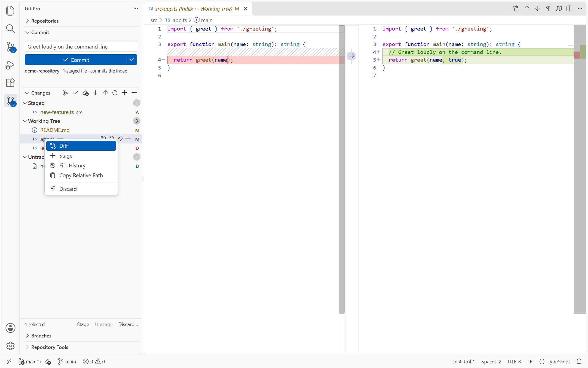Collapse the Commit section
This screenshot has width=588, height=368.
81,32
